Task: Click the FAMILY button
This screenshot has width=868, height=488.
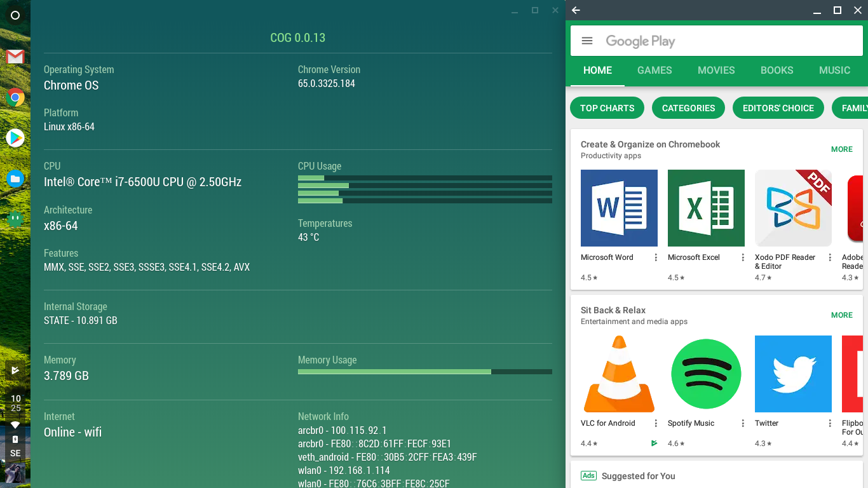Action: click(x=850, y=108)
